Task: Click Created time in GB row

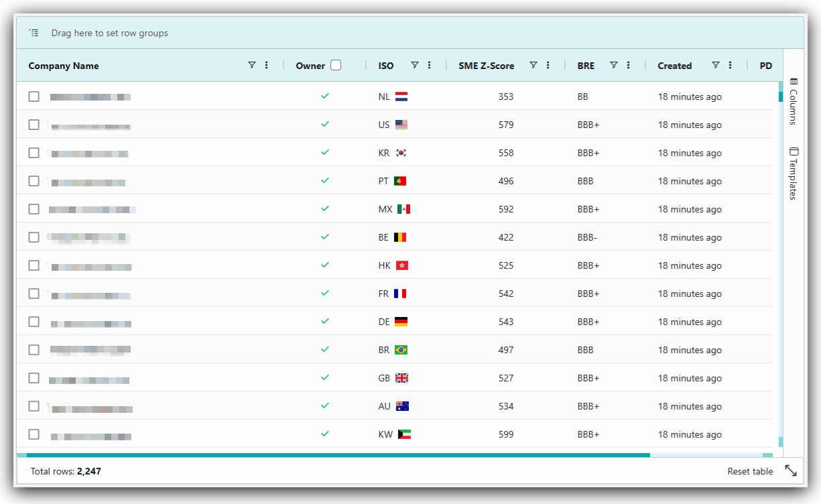Action: (690, 378)
